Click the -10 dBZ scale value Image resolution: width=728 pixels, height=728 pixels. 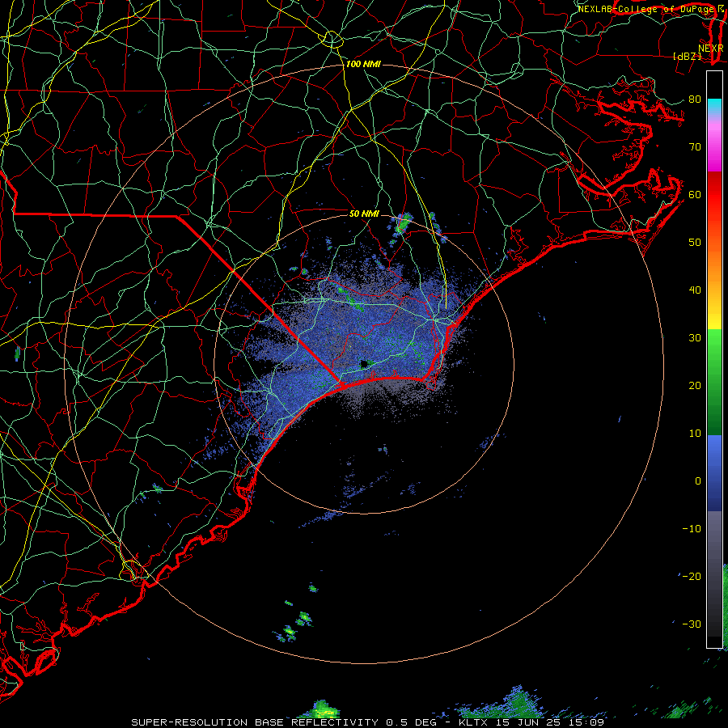tap(692, 529)
